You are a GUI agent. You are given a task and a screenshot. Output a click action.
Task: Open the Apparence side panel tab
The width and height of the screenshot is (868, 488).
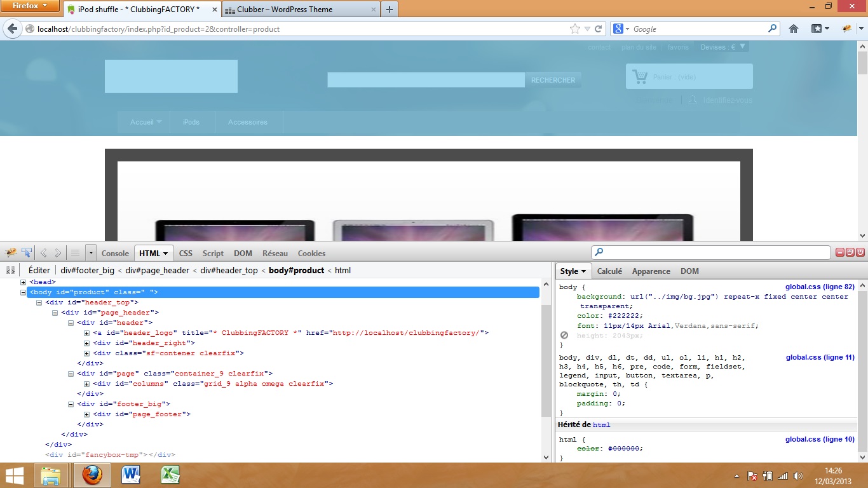[651, 271]
